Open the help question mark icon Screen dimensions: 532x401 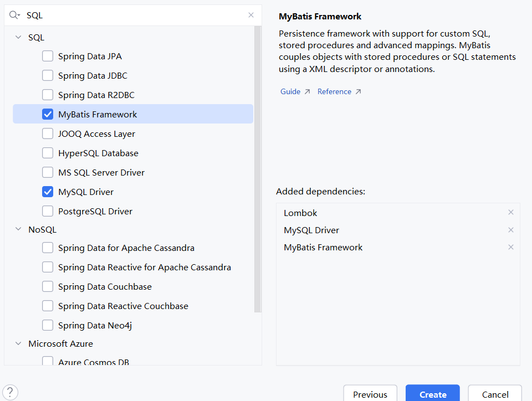pos(11,392)
